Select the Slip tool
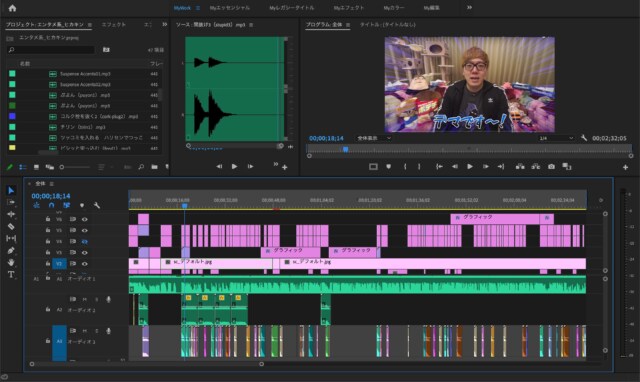Viewport: 640px width, 382px height. pos(11,238)
